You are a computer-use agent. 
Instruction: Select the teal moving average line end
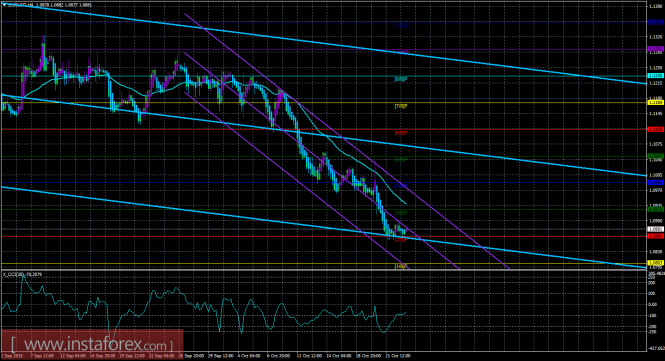click(406, 204)
